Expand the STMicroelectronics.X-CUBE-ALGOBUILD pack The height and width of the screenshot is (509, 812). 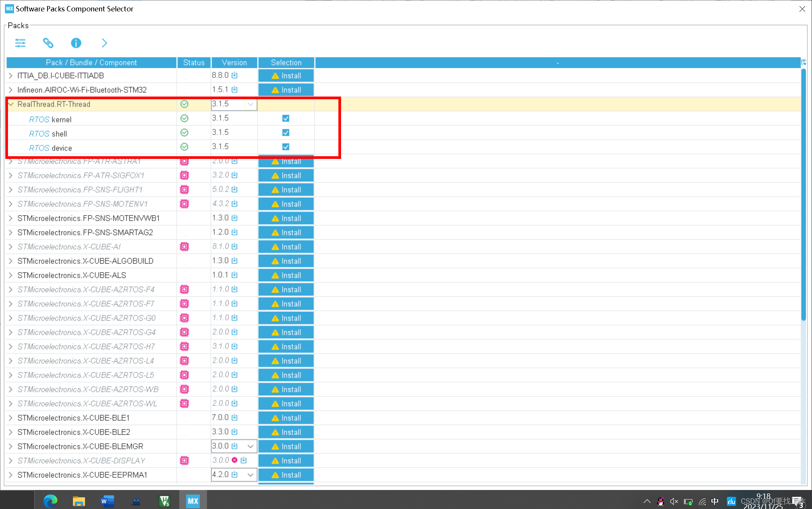click(11, 261)
